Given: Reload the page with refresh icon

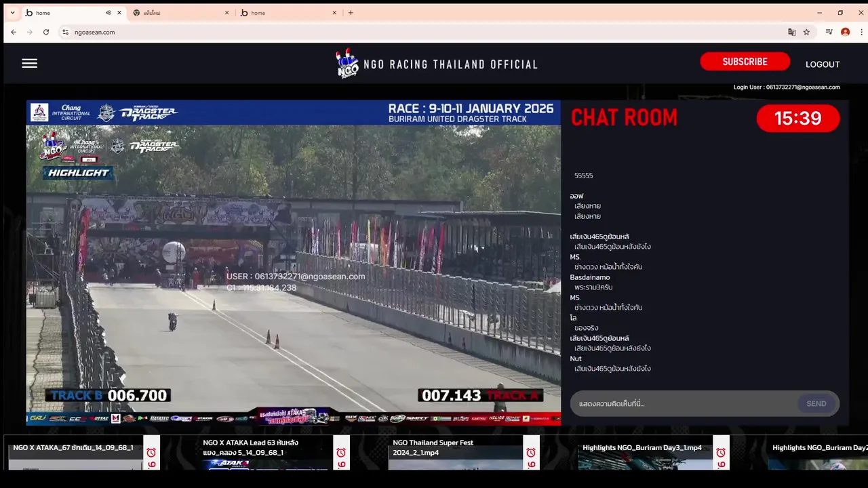Looking at the screenshot, I should [x=46, y=32].
